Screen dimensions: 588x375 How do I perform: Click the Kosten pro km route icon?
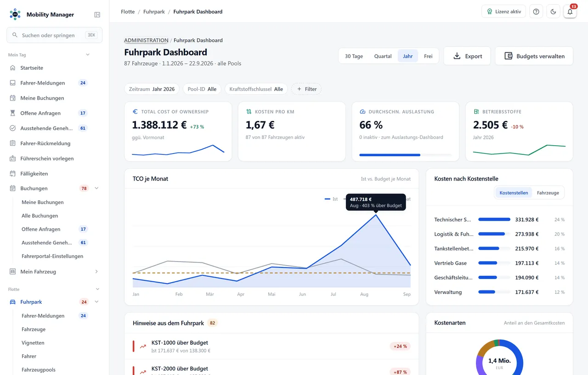(249, 112)
